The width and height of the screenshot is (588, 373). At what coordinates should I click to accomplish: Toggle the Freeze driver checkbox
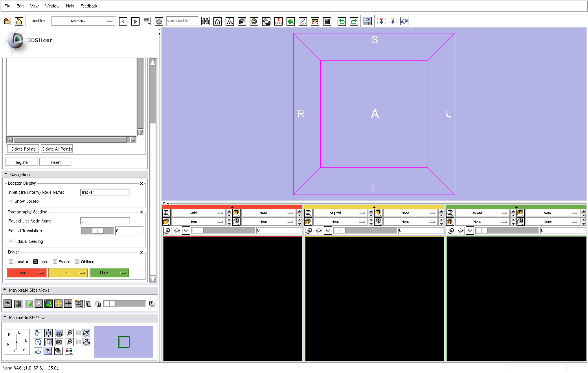pos(55,262)
